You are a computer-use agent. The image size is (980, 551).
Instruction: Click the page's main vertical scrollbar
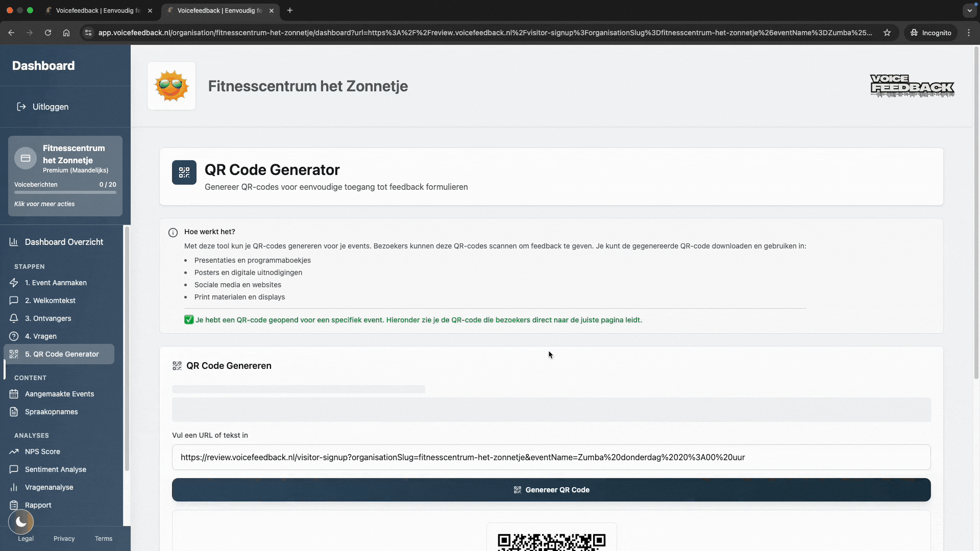976,212
